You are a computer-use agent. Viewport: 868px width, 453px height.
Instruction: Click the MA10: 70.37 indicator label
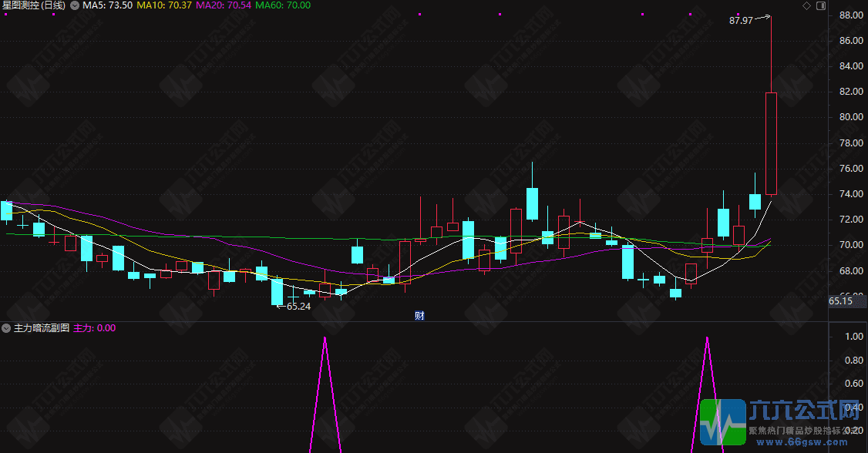point(164,5)
